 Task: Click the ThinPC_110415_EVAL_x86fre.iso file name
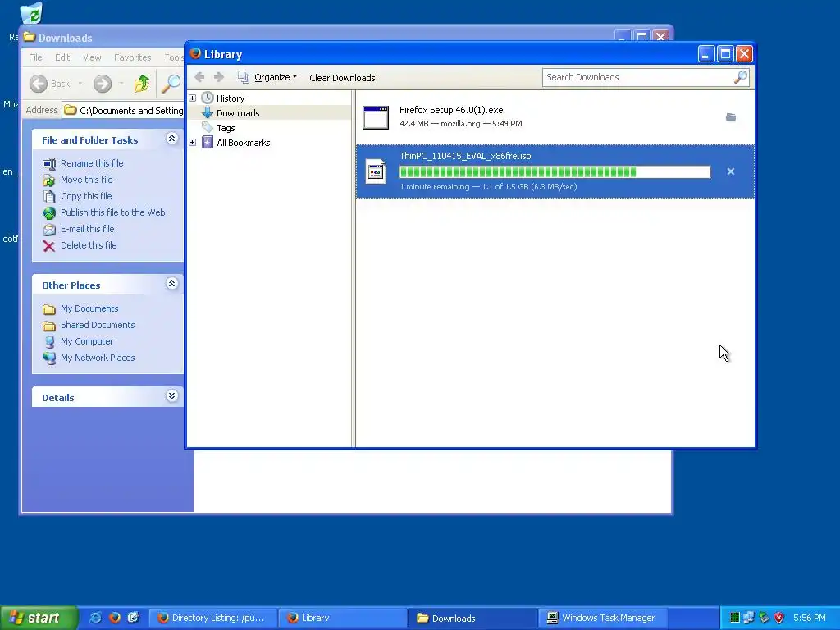[x=465, y=156]
